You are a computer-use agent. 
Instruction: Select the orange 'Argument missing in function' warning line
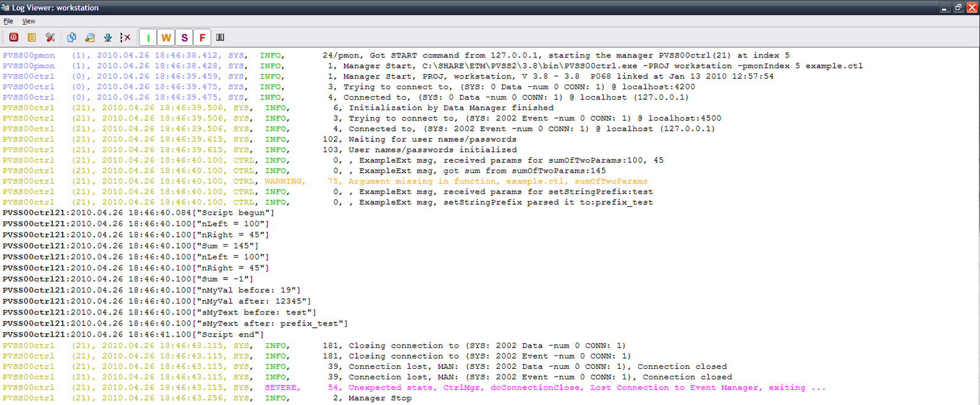click(325, 181)
